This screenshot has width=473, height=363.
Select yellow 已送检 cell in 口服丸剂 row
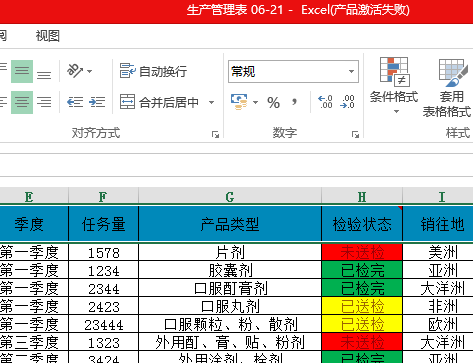point(362,306)
